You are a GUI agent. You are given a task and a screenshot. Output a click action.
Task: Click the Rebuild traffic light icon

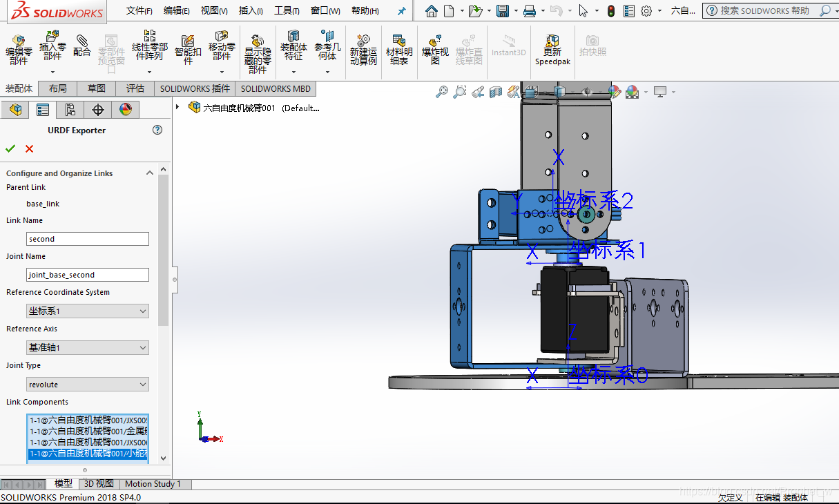click(611, 10)
